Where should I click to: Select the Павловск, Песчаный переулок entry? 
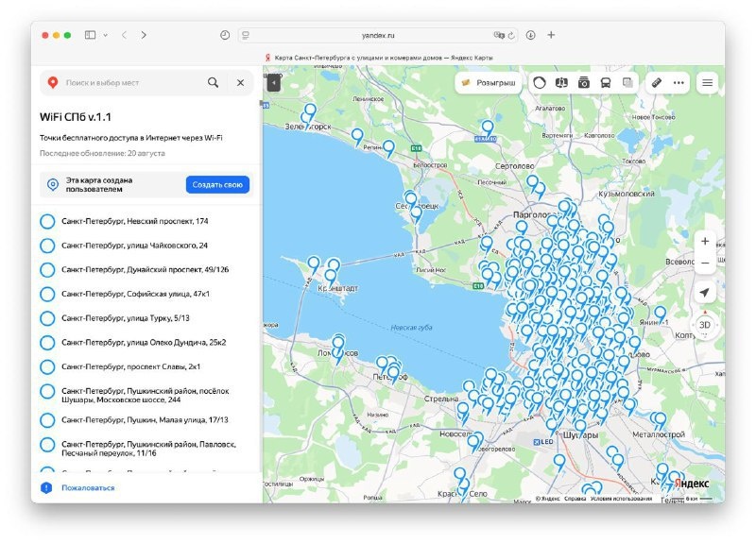(x=148, y=448)
